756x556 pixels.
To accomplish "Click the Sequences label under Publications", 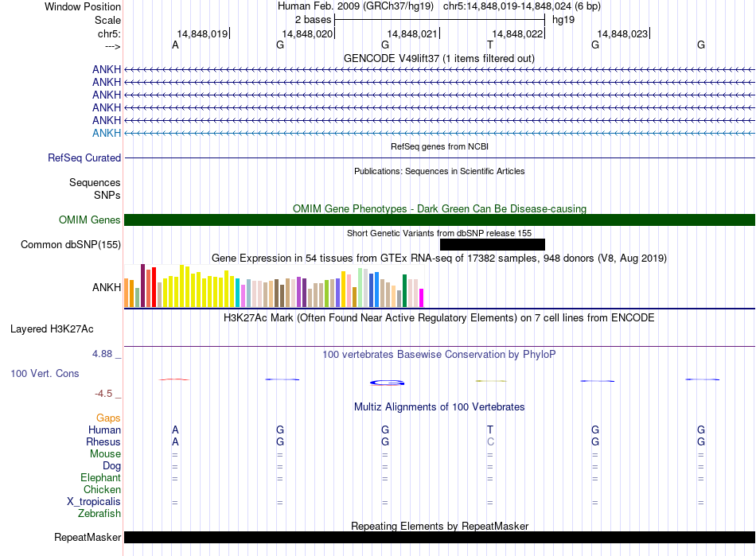I will click(x=95, y=183).
